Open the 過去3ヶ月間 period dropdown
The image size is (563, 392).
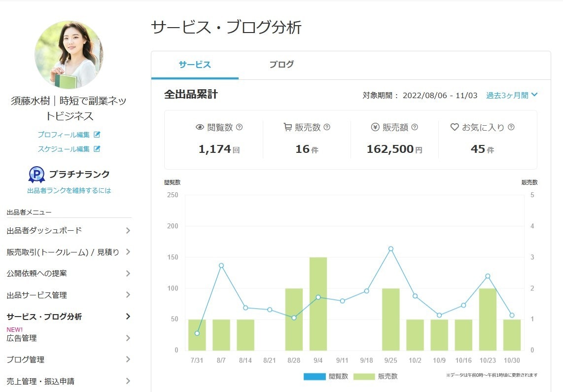[512, 95]
